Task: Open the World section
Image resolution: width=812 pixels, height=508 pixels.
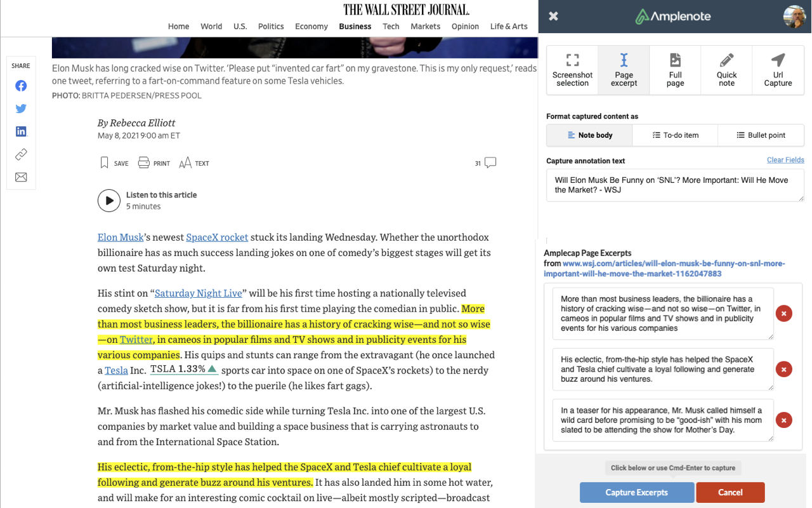Action: (211, 26)
